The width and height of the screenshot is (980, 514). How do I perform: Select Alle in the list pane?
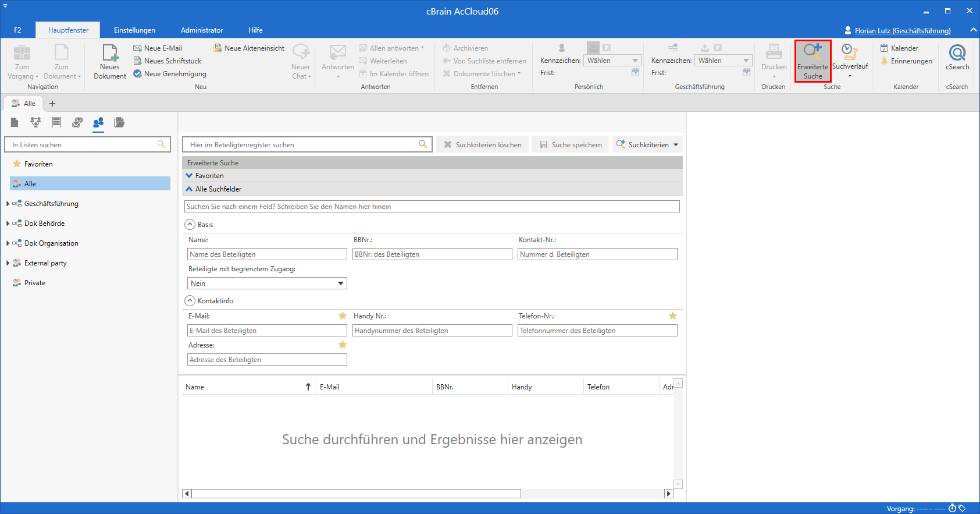click(x=90, y=184)
